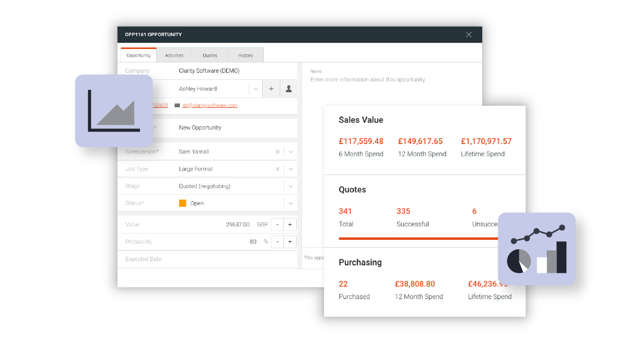
Task: Switch to the Opportunity tab
Action: click(139, 55)
